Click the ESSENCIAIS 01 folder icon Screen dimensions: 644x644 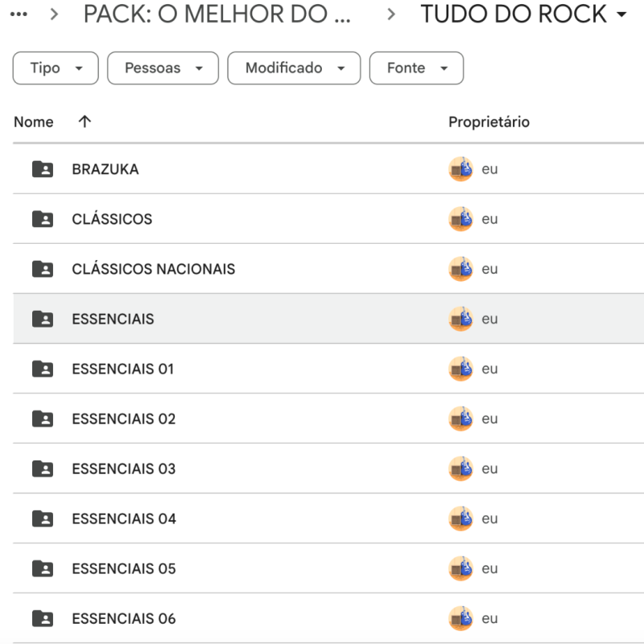(x=43, y=369)
